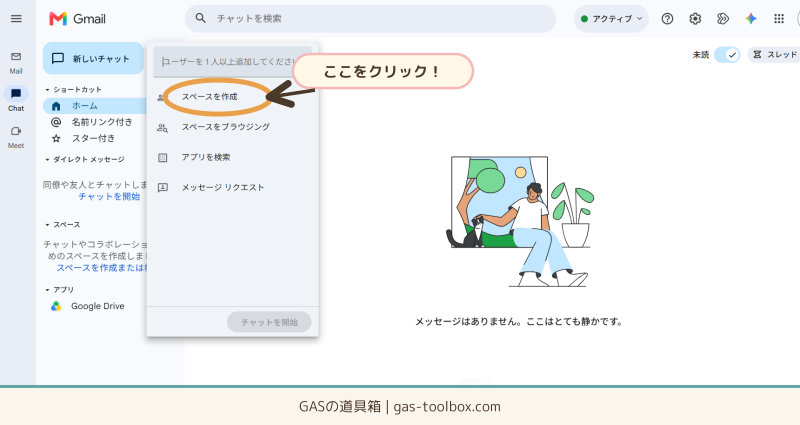
Task: Collapse the スペース section
Action: coord(47,225)
